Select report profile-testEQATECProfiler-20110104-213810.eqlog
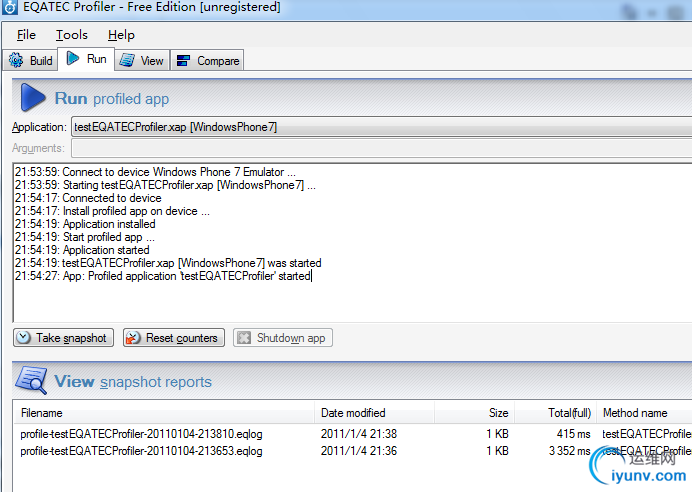This screenshot has width=692, height=492. pyautogui.click(x=141, y=434)
